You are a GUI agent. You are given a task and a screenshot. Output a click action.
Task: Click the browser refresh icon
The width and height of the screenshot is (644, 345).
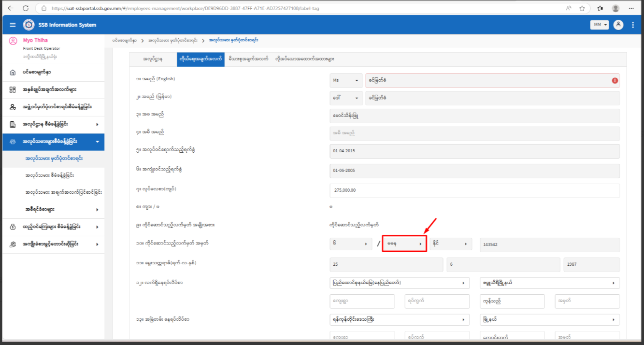[26, 8]
